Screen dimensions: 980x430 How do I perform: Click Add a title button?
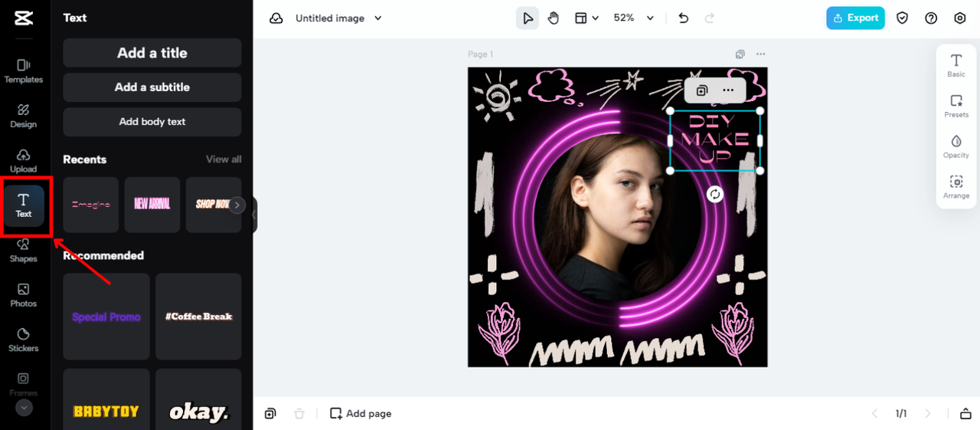(x=152, y=53)
